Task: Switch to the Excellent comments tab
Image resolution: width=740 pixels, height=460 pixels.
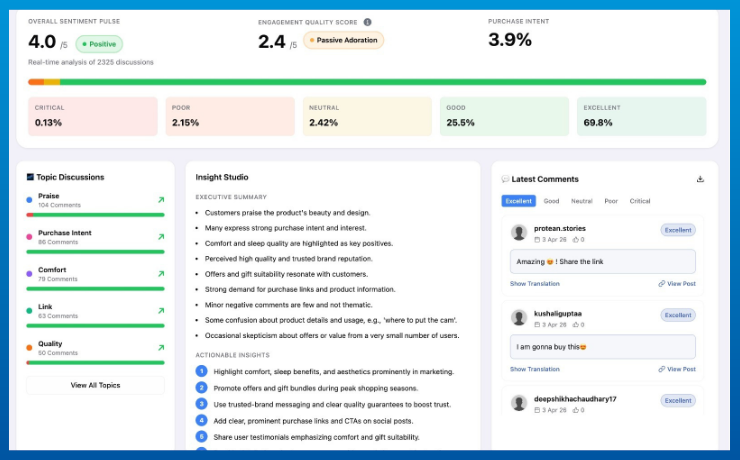Action: (518, 201)
